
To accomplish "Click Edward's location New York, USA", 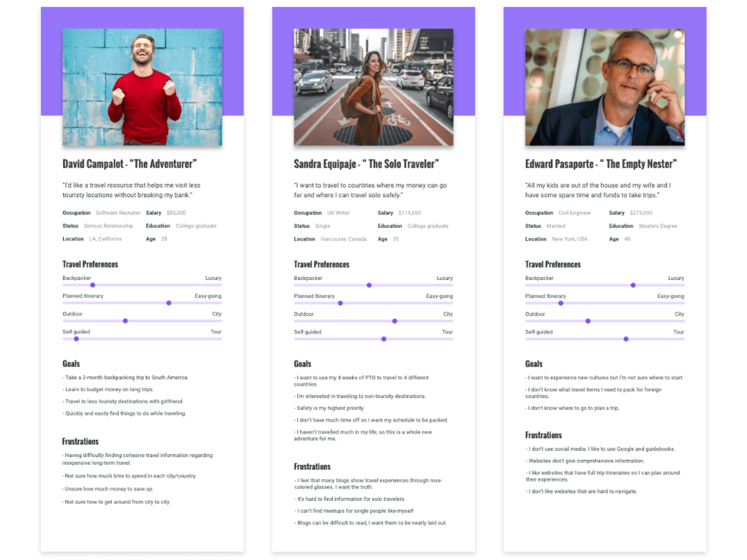I will coord(570,239).
